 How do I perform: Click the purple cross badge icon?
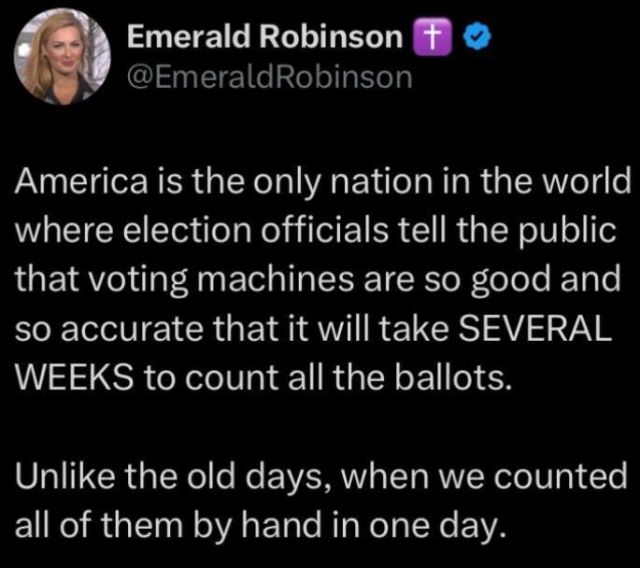(425, 37)
